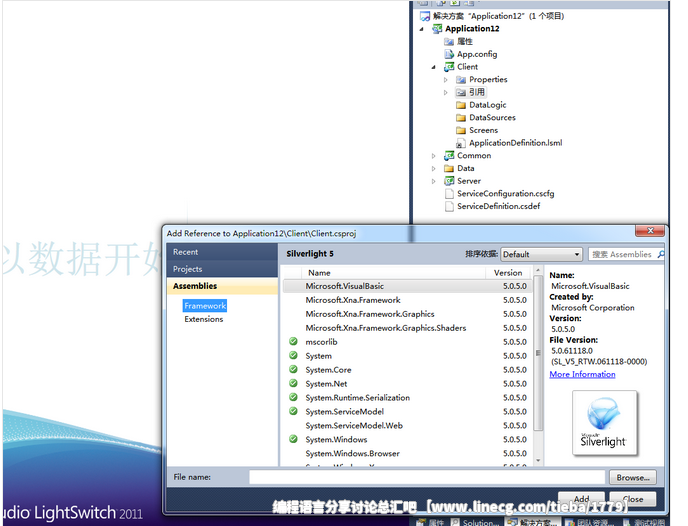The height and width of the screenshot is (526, 688).
Task: Select the System.Windows.Browser row
Action: pos(407,453)
